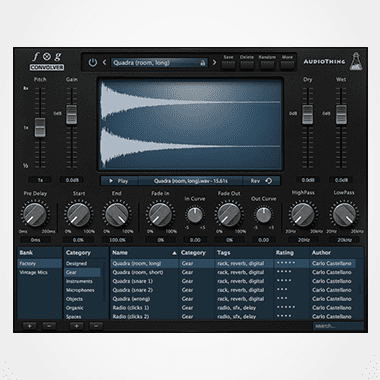Viewport: 380px width, 380px height.
Task: Toggle the plugin power bypass button
Action: tap(93, 62)
